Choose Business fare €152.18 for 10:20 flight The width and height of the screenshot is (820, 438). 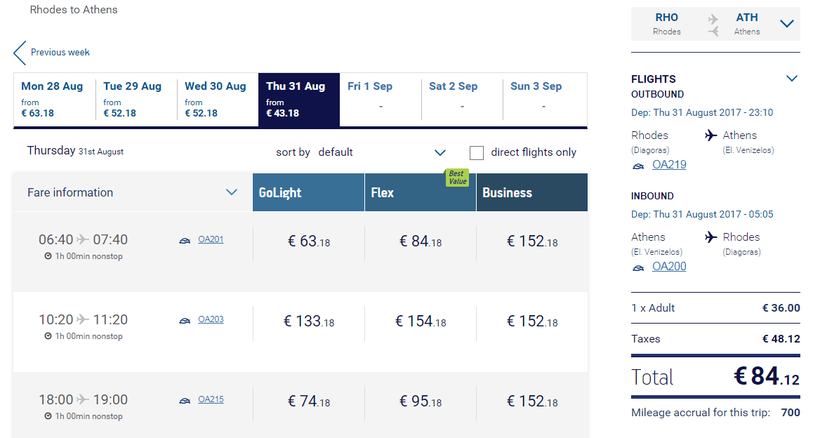pos(532,321)
